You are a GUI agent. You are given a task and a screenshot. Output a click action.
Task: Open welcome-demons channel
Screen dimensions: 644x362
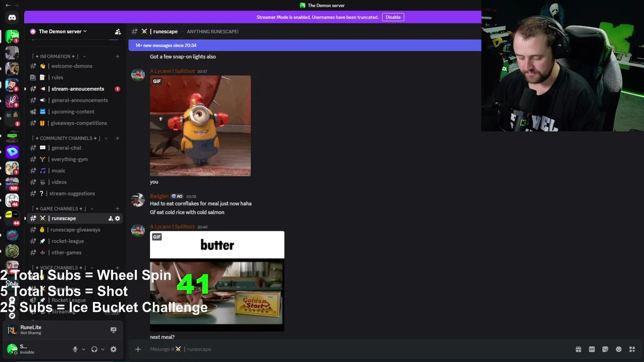coord(74,66)
